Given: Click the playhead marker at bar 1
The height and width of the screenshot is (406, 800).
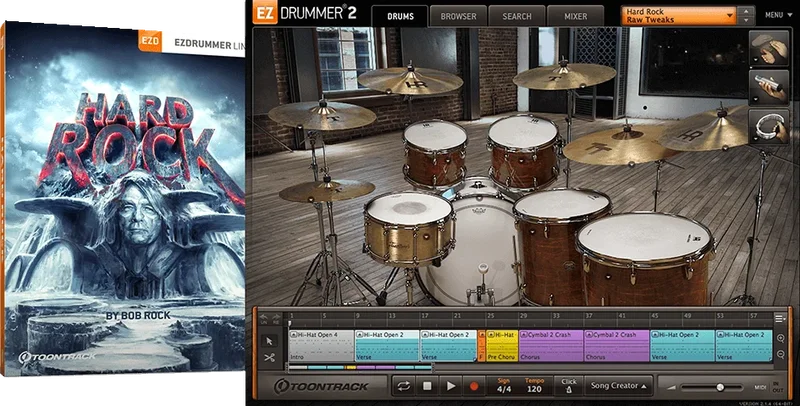Looking at the screenshot, I should tap(289, 323).
